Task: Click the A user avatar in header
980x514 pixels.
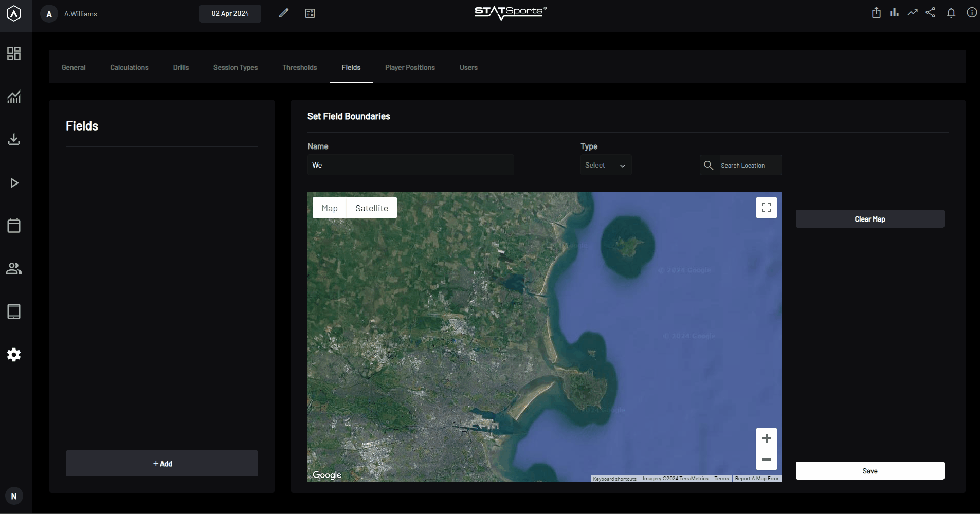Action: 49,14
